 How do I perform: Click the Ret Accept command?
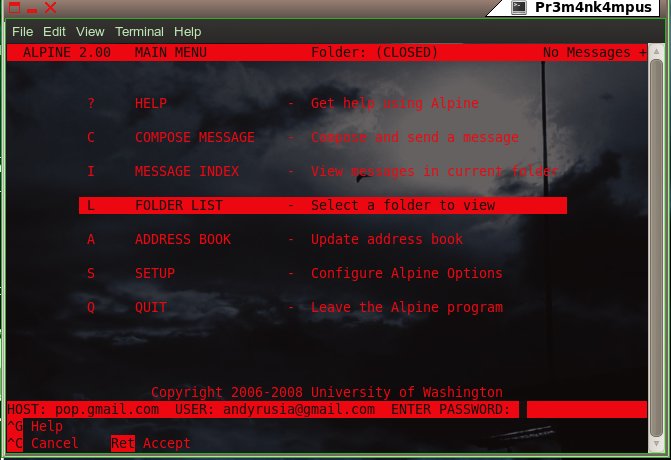(151, 443)
